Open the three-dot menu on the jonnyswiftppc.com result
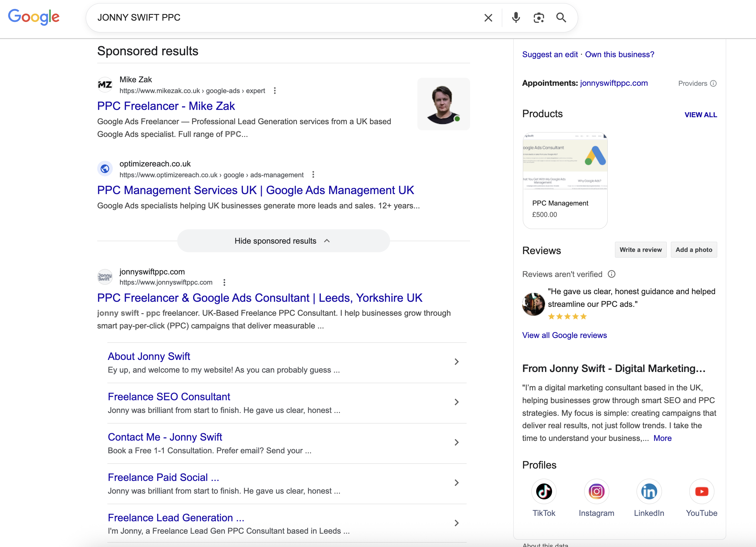The width and height of the screenshot is (756, 547). click(224, 282)
